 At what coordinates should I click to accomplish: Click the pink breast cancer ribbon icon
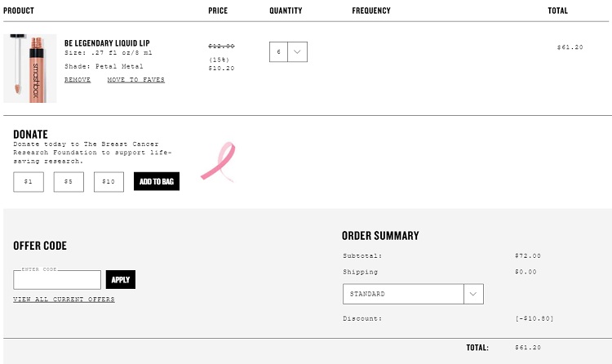click(x=218, y=162)
